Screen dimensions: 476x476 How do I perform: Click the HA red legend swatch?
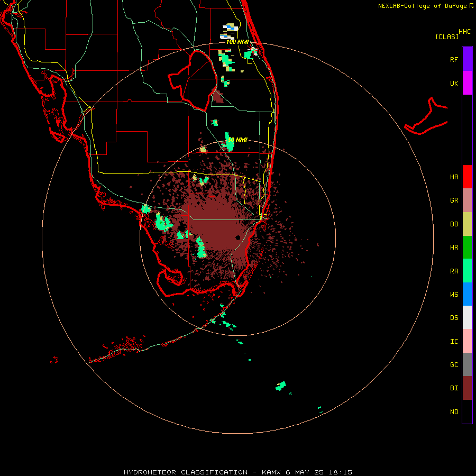[x=467, y=177]
